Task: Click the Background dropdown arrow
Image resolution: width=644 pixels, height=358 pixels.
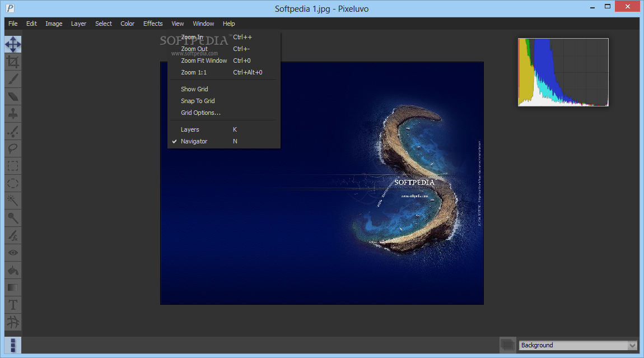Action: pyautogui.click(x=632, y=345)
